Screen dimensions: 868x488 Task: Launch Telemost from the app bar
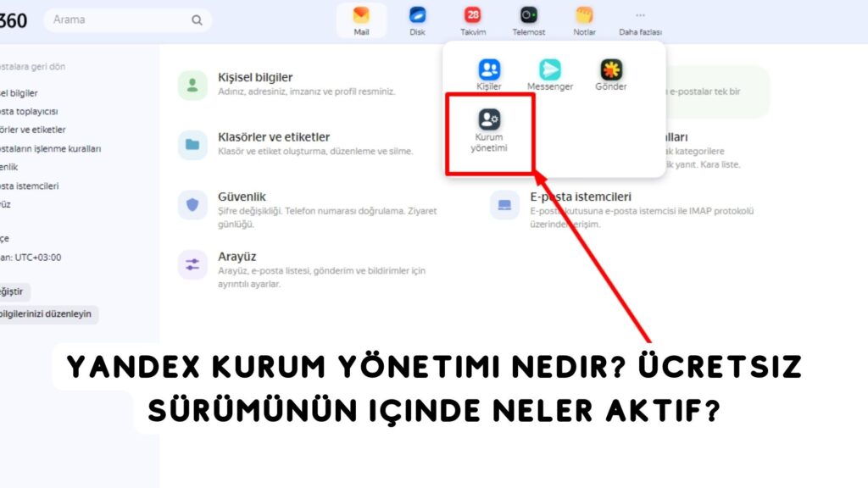click(527, 19)
